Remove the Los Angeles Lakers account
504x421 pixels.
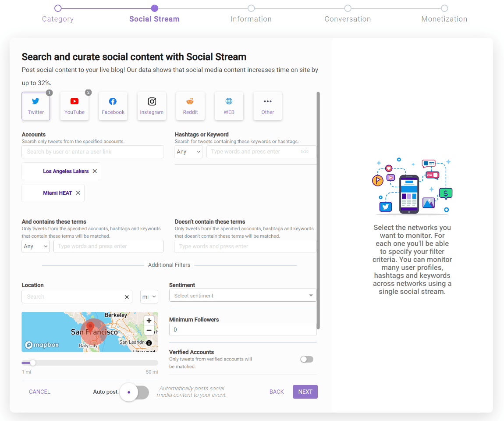click(x=95, y=171)
